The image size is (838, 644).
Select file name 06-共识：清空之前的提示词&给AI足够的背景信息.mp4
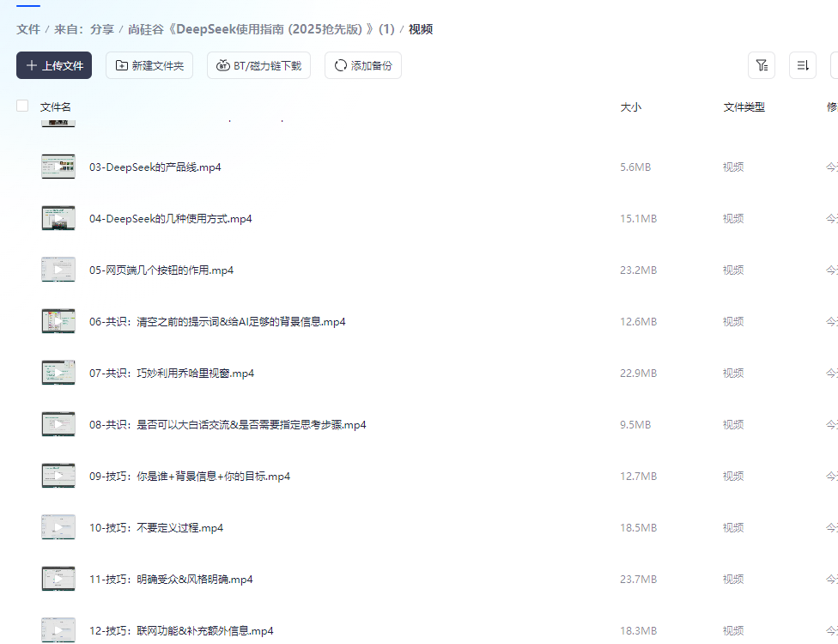click(x=217, y=322)
